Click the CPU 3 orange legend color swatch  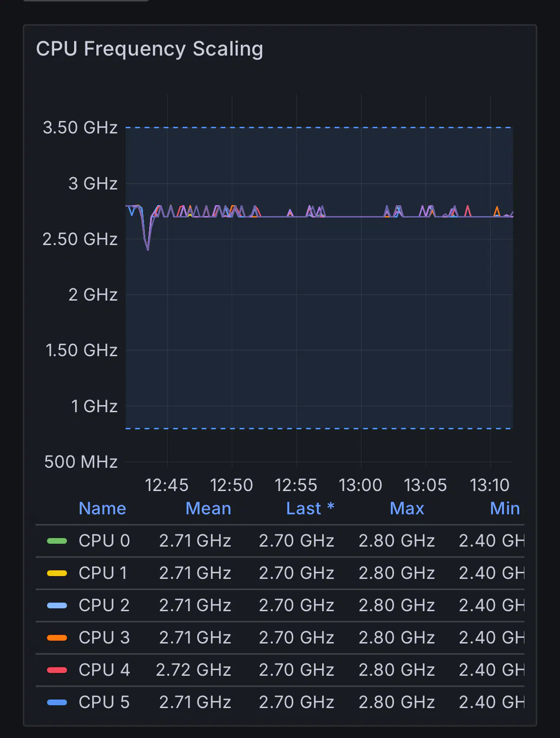pyautogui.click(x=57, y=638)
